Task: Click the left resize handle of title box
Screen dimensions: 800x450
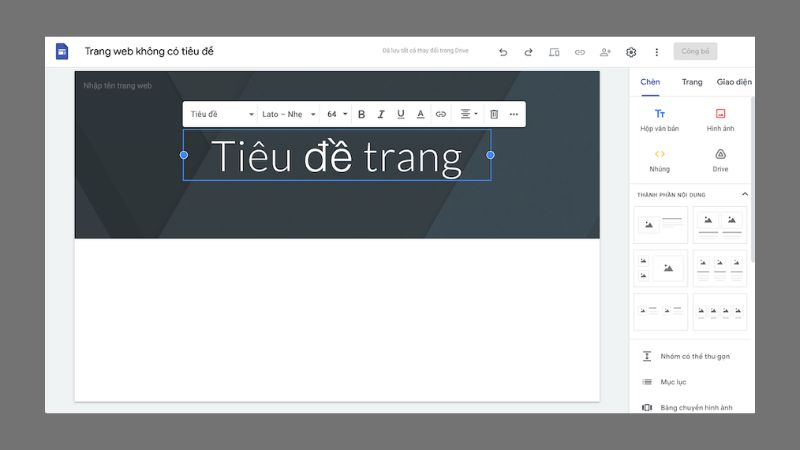Action: click(x=184, y=155)
